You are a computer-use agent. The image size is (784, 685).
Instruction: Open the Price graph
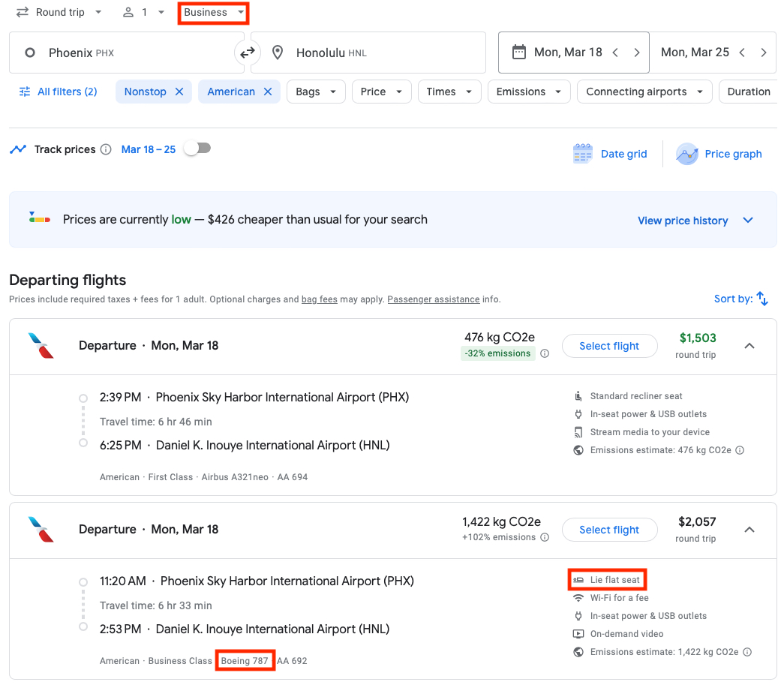point(719,154)
